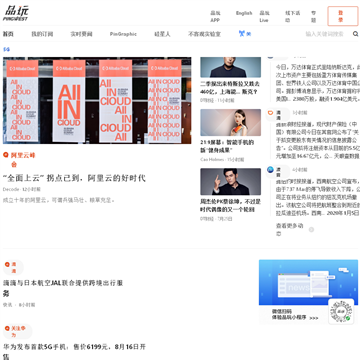Click the 5G topic tag
This screenshot has height=360, width=360.
point(7,50)
